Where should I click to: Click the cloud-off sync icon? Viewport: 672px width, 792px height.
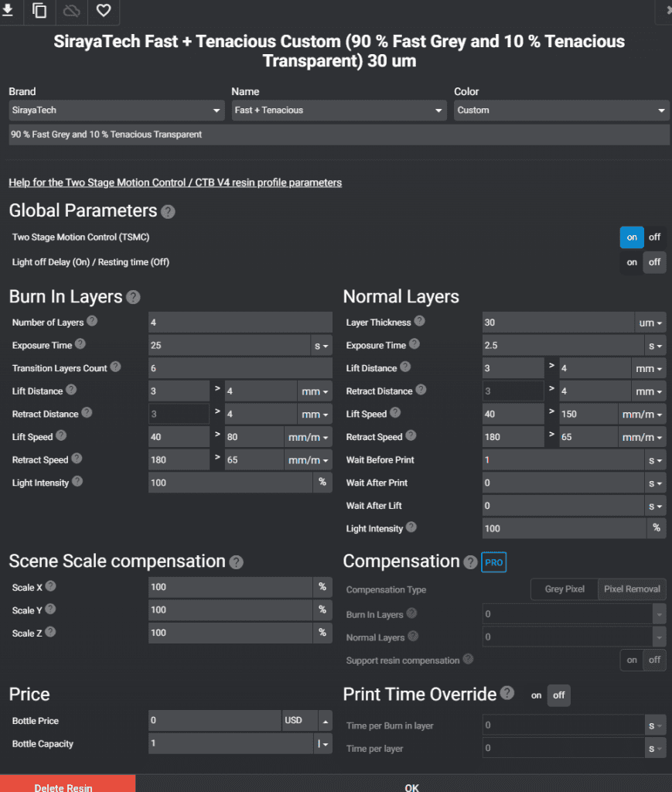tap(71, 11)
